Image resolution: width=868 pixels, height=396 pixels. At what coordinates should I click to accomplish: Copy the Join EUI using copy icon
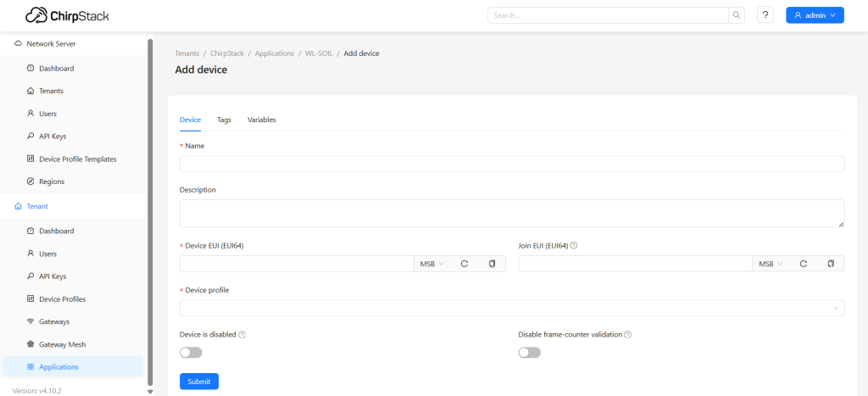tap(831, 264)
